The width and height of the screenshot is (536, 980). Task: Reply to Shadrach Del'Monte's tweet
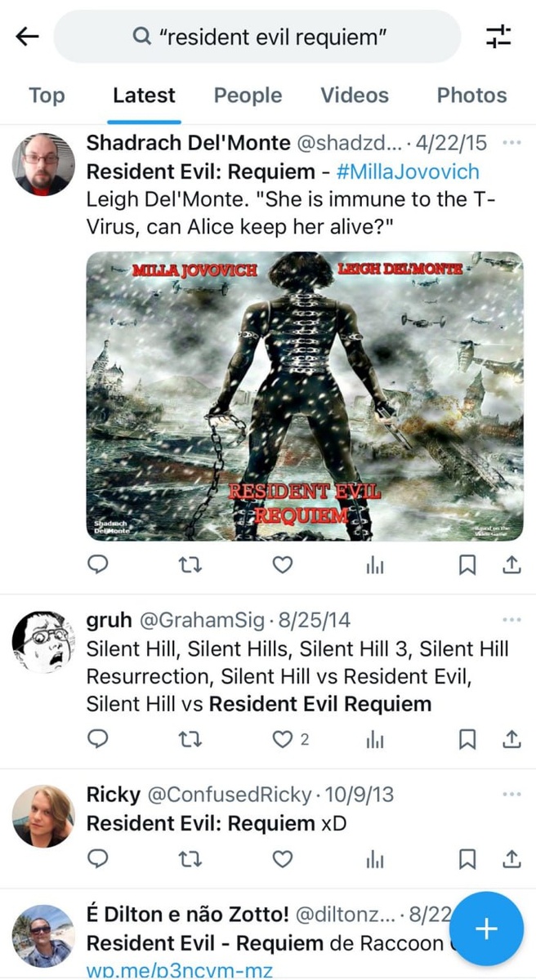[98, 564]
